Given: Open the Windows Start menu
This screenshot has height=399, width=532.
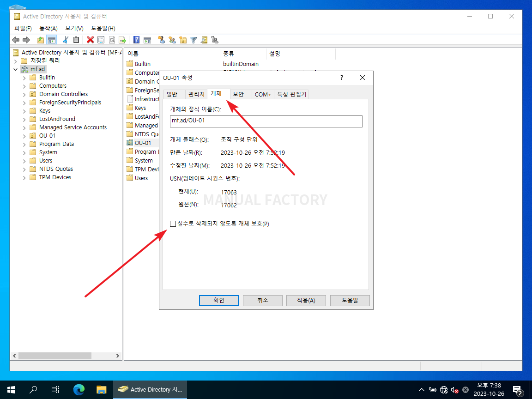Looking at the screenshot, I should point(11,389).
